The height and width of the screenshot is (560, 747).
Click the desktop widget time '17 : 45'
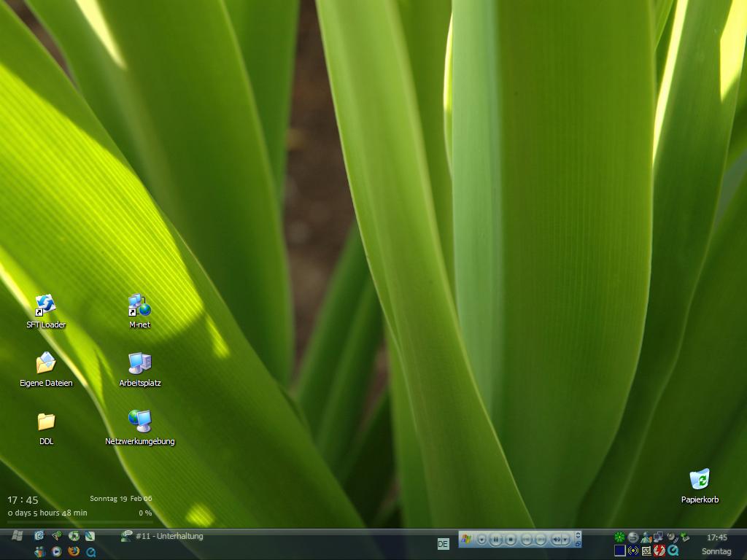pos(23,500)
